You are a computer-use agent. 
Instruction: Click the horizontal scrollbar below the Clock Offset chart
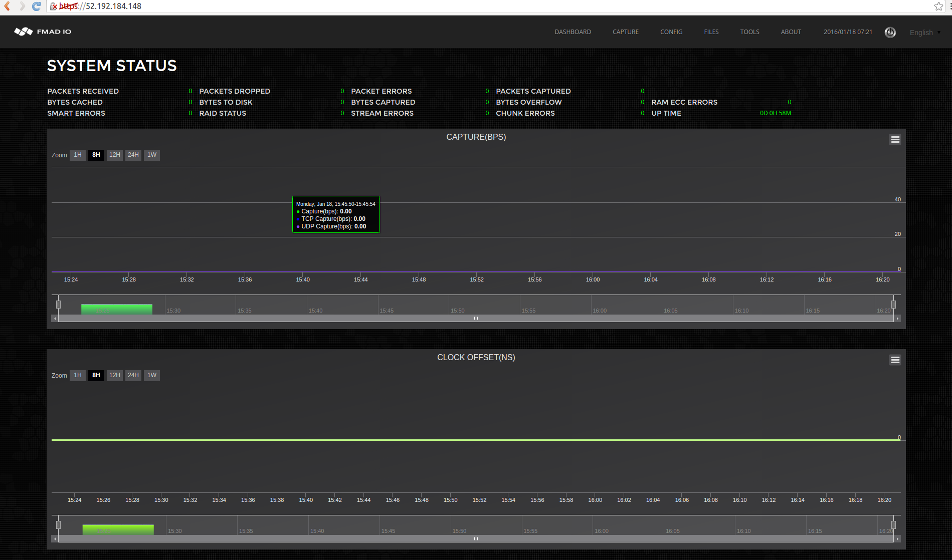(x=475, y=538)
